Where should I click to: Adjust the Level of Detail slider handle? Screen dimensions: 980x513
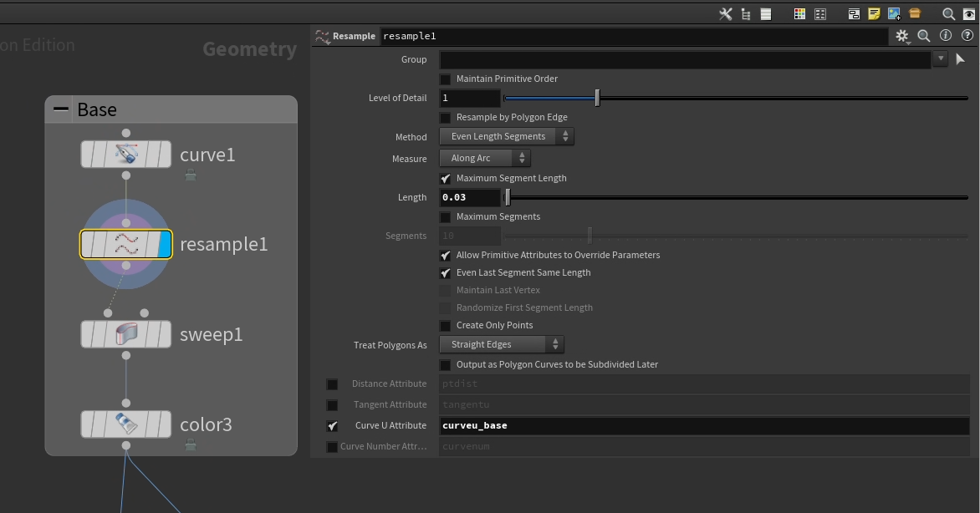point(597,99)
